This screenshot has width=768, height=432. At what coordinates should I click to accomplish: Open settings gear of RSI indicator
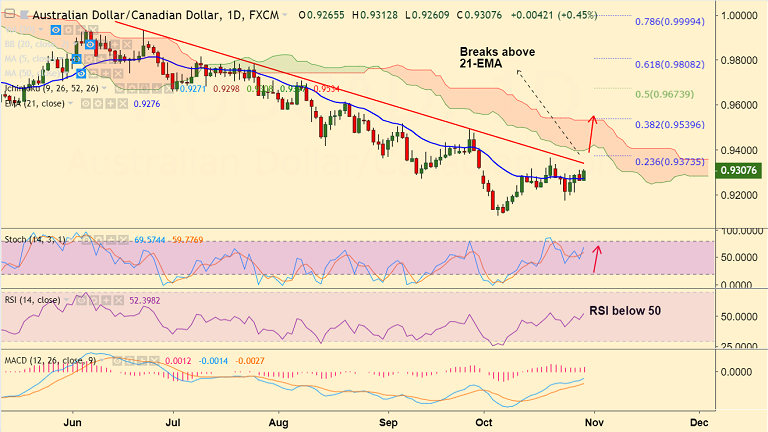pos(94,300)
